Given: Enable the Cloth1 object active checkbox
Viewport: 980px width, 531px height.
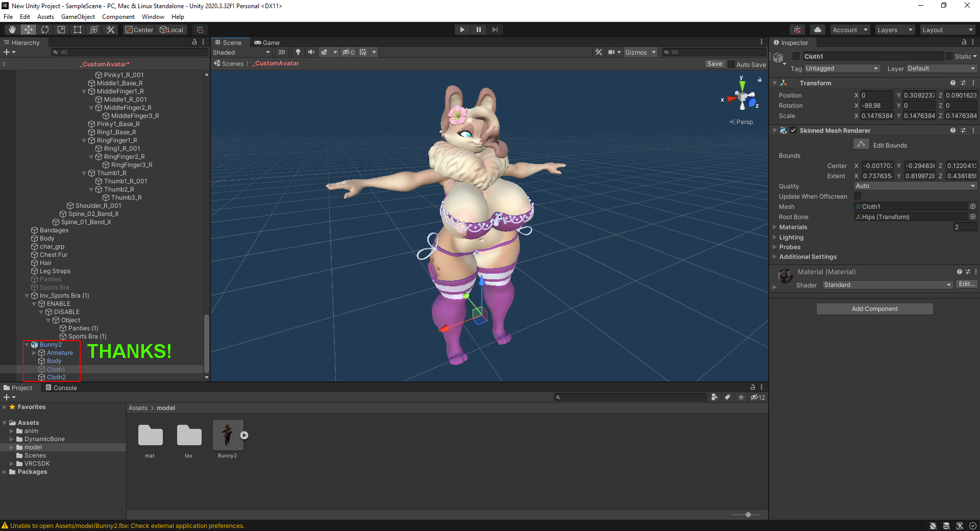Looking at the screenshot, I should tap(796, 56).
